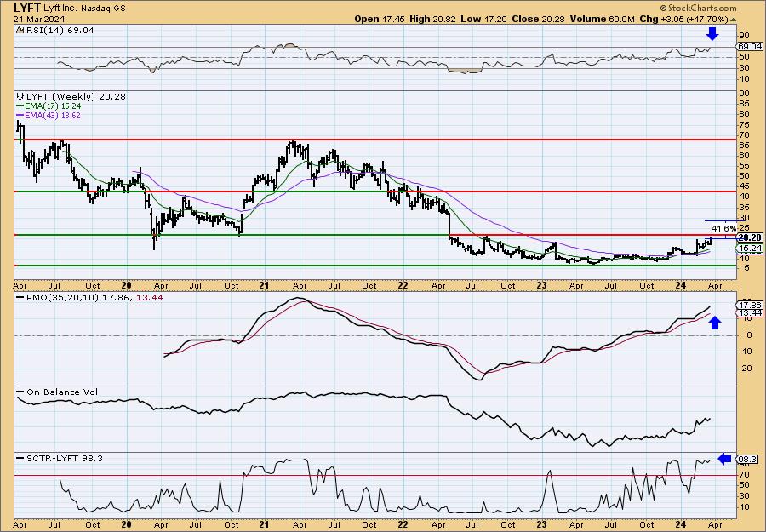The image size is (766, 532).
Task: Click the down triangle after the Chg percentage
Action: coord(733,20)
